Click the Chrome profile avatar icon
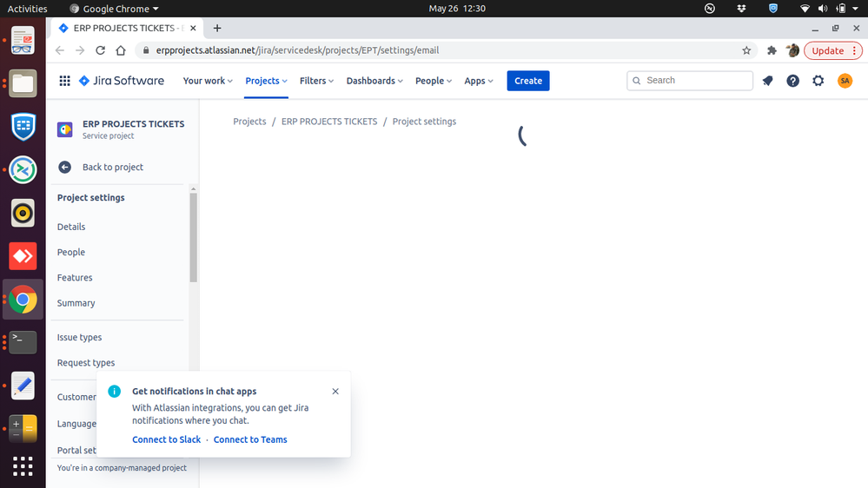This screenshot has width=868, height=488. pos(792,50)
